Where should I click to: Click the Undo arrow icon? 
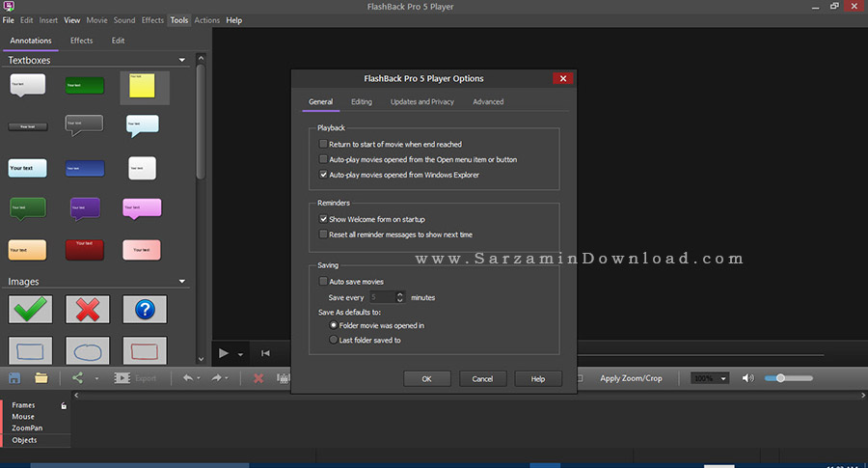[188, 377]
